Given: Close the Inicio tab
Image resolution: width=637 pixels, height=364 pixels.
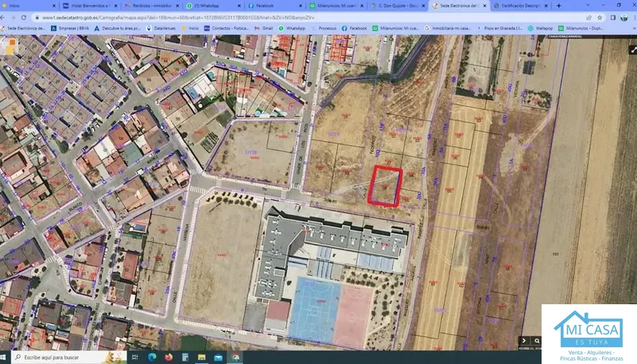Looking at the screenshot, I should click(54, 5).
